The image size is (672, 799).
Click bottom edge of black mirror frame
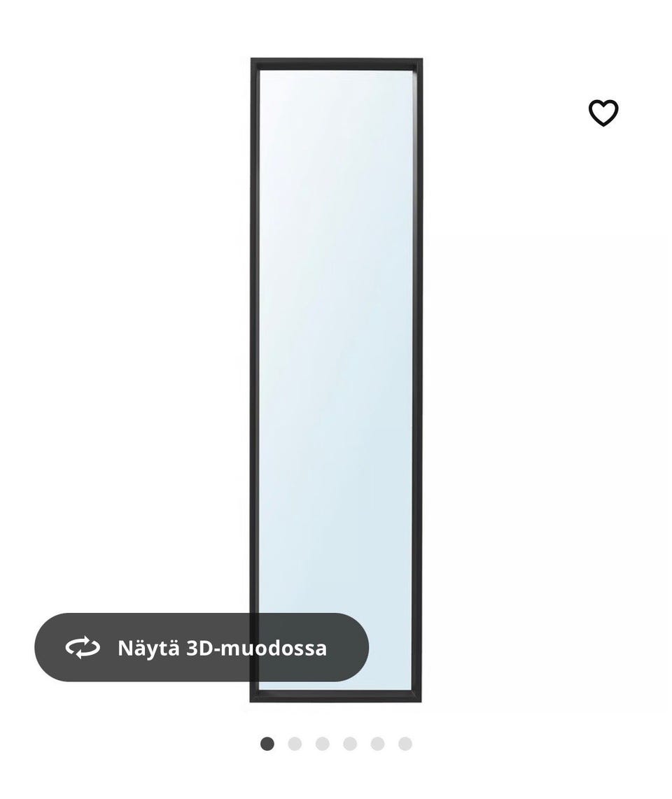[x=336, y=697]
